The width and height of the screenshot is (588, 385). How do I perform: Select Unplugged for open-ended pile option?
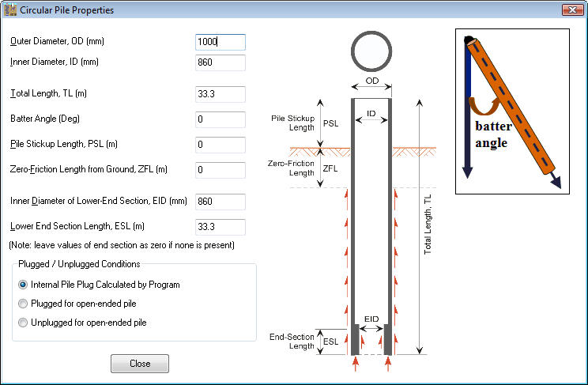23,323
